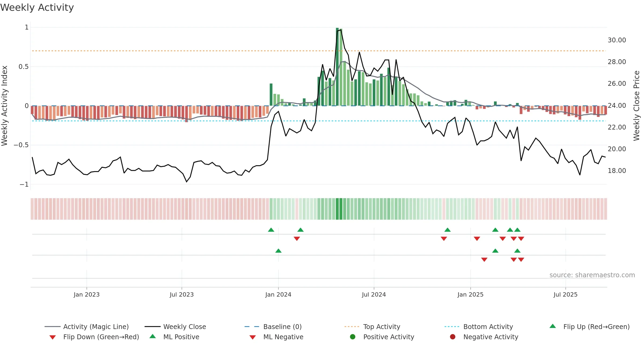Click the ML Positive green triangle legend icon
The height and width of the screenshot is (362, 644).
tap(153, 336)
